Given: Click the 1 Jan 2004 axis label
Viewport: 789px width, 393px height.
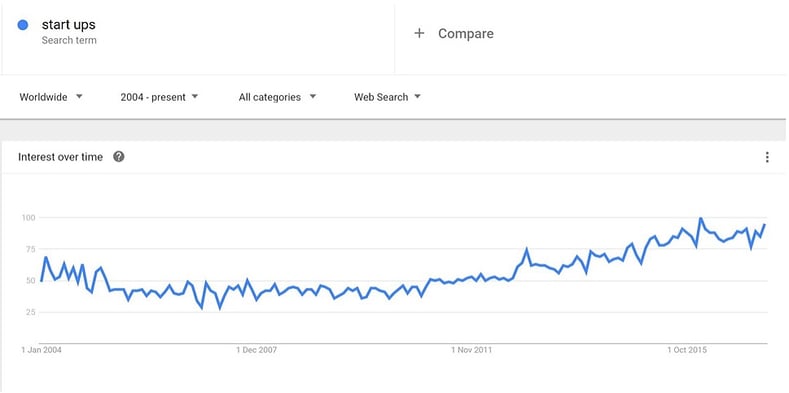Looking at the screenshot, I should pos(41,350).
